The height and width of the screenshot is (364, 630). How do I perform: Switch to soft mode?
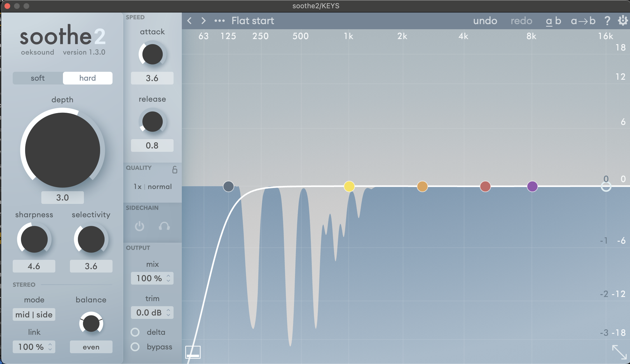click(38, 78)
